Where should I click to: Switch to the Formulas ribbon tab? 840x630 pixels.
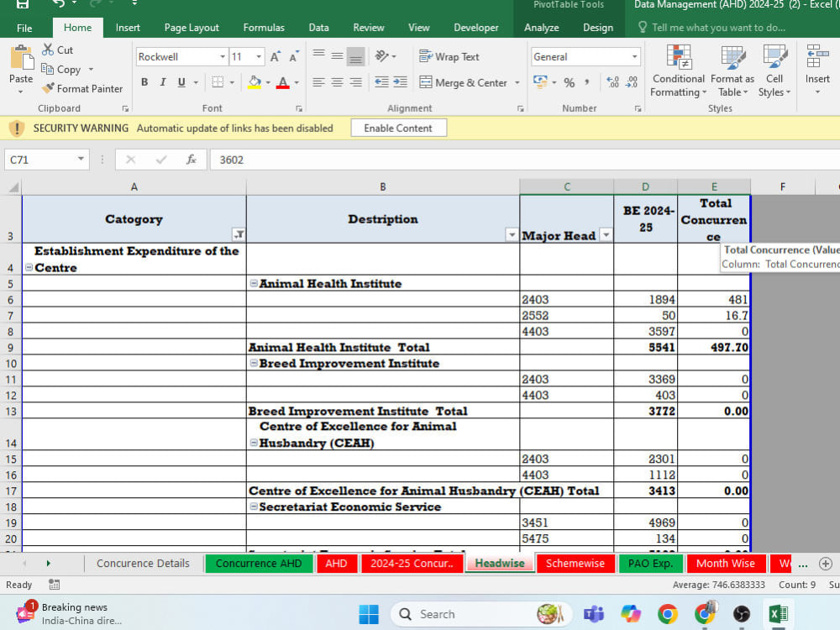(264, 28)
